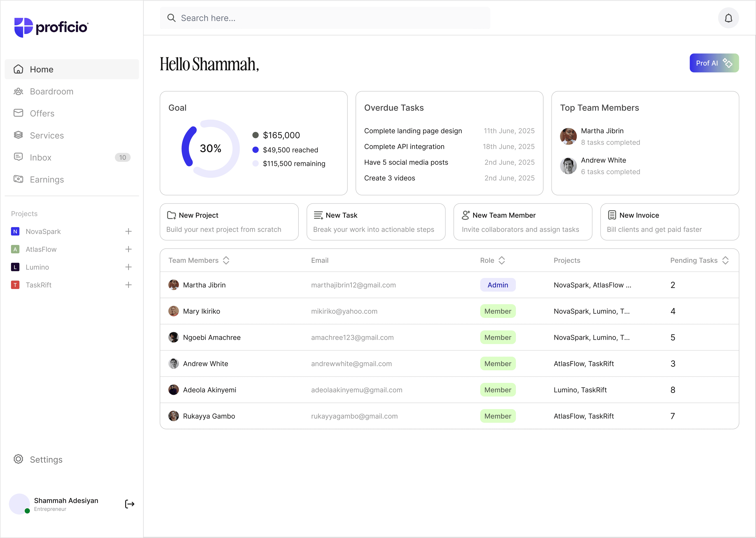Add item to NovaSpark project plus
This screenshot has width=756, height=538.
point(129,231)
